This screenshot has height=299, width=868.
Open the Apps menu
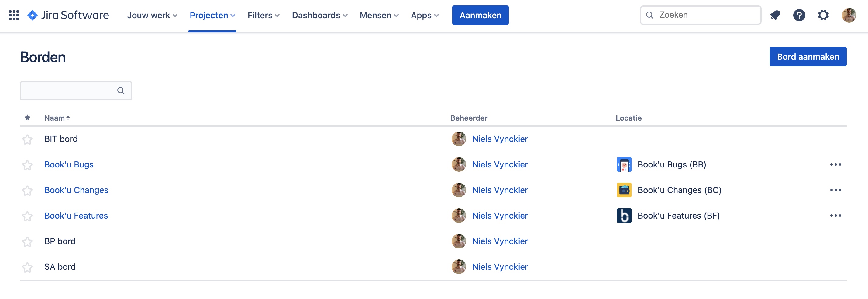(425, 15)
